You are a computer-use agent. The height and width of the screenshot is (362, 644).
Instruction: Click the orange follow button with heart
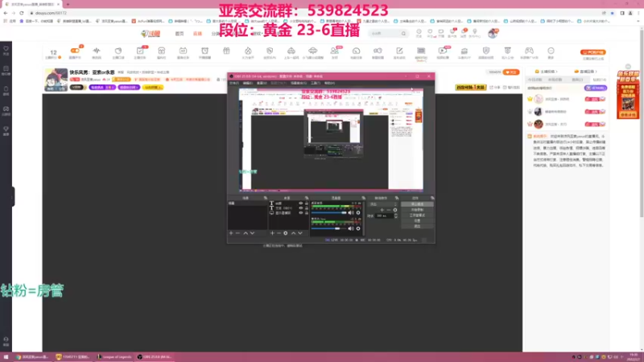tap(511, 72)
